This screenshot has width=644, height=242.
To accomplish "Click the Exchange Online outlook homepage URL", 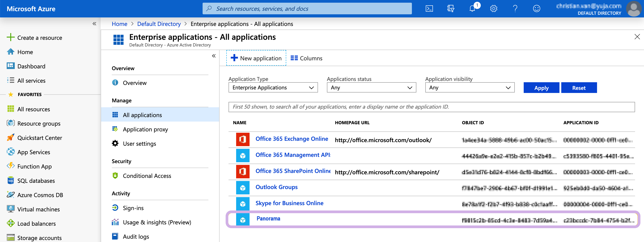I will click(x=383, y=140).
